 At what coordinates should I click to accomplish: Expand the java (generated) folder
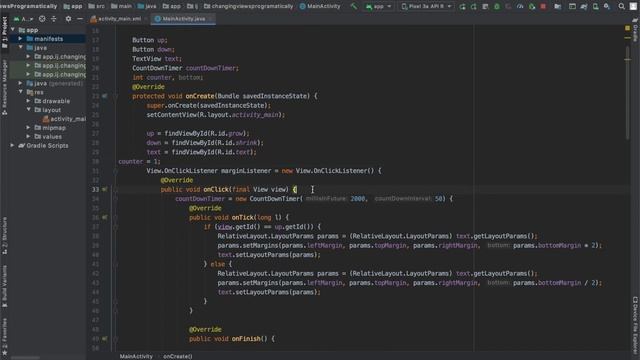tap(20, 83)
